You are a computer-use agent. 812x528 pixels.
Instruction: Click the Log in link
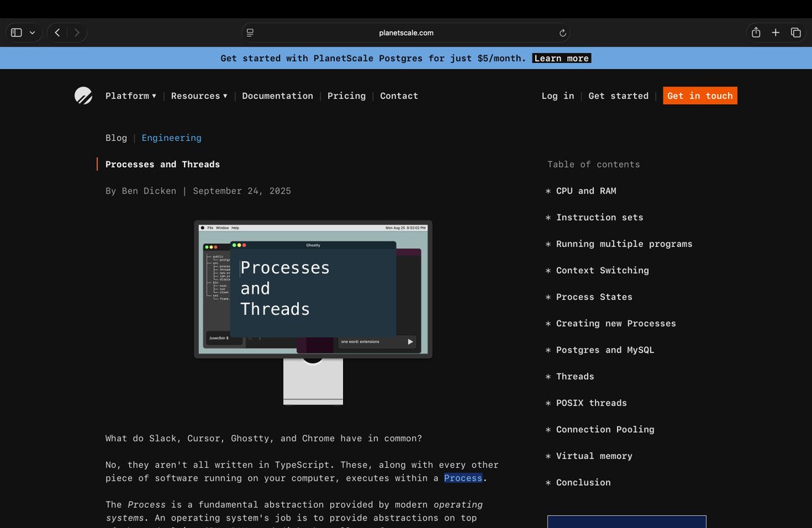pyautogui.click(x=558, y=95)
